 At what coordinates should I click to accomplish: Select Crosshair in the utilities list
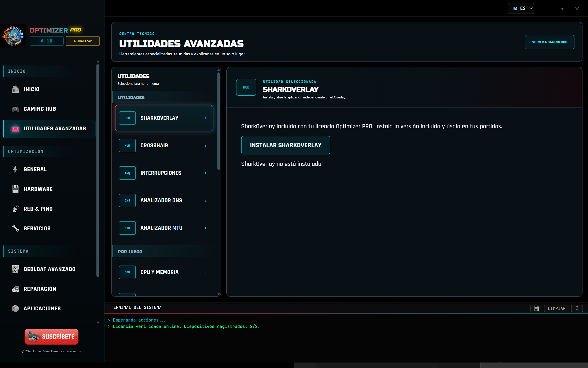(x=164, y=146)
